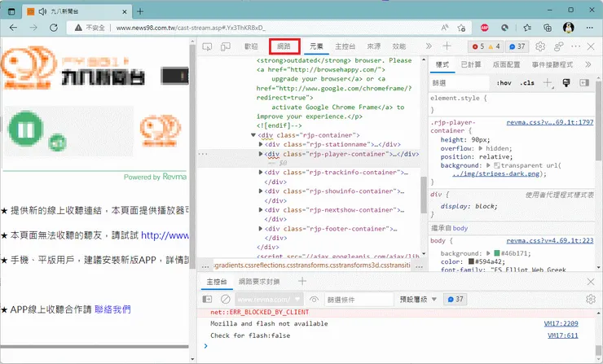Click the console live expression eye icon
The height and width of the screenshot is (364, 603).
(x=312, y=300)
